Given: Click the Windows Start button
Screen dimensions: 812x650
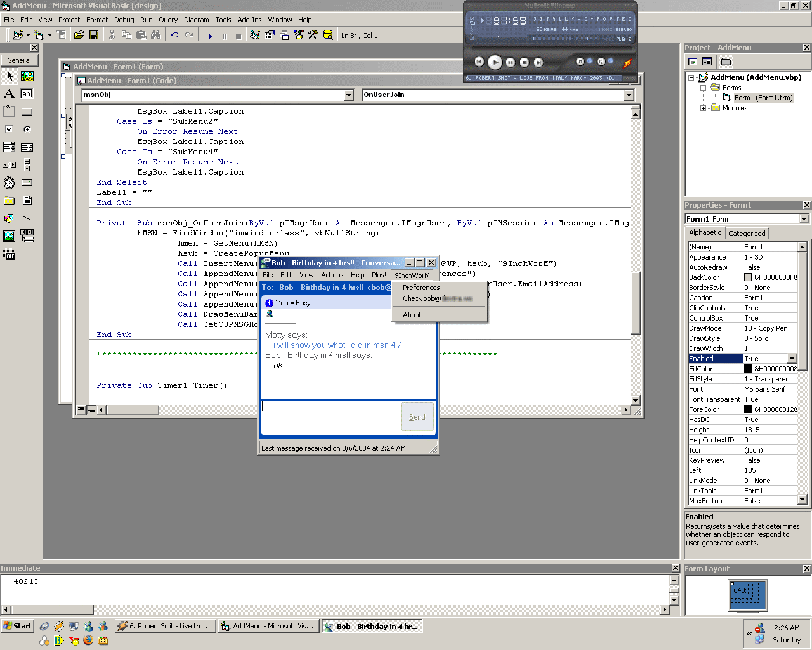Looking at the screenshot, I should (18, 626).
